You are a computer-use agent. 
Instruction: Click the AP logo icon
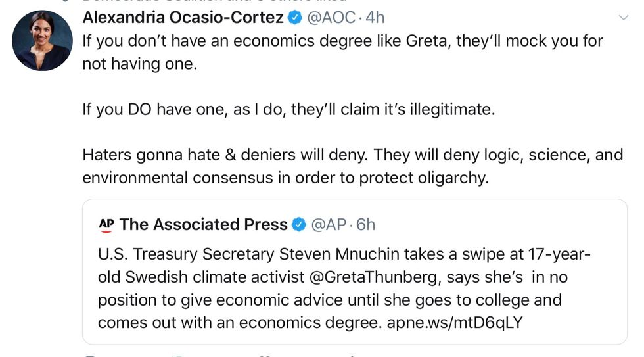(106, 225)
